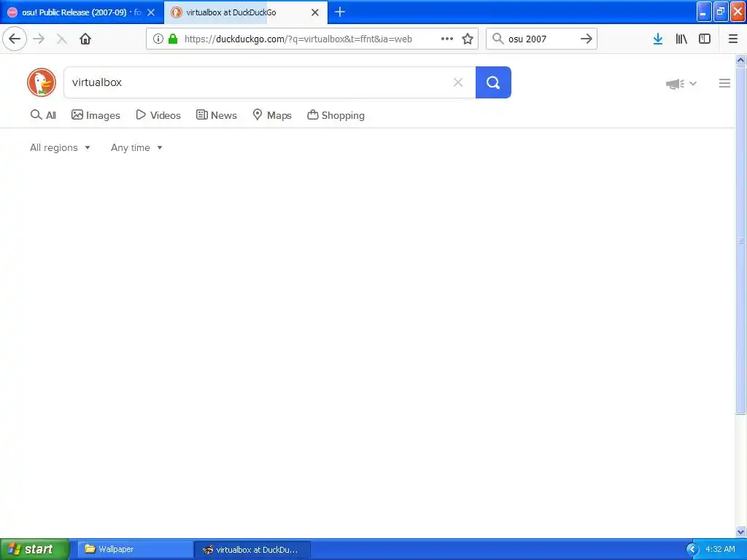This screenshot has height=560, width=747.
Task: Stop loading the current page
Action: coord(61,39)
